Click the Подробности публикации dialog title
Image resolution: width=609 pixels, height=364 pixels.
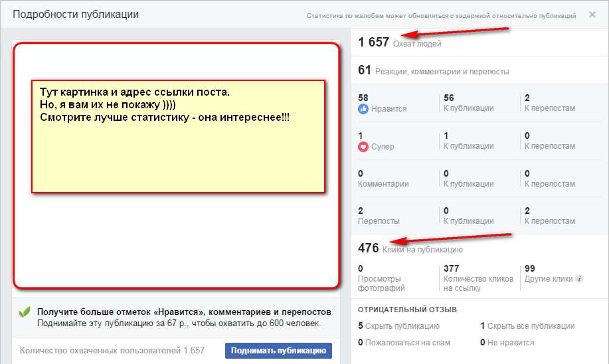(x=76, y=14)
